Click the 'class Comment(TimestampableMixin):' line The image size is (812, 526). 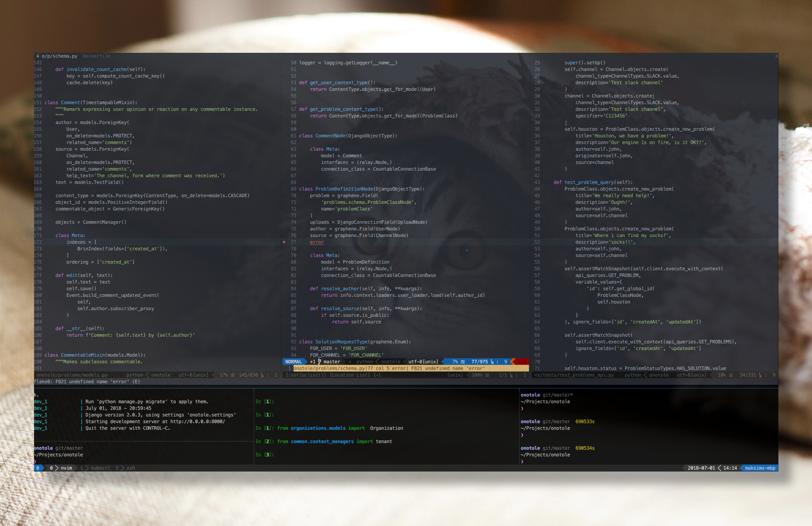(x=91, y=103)
